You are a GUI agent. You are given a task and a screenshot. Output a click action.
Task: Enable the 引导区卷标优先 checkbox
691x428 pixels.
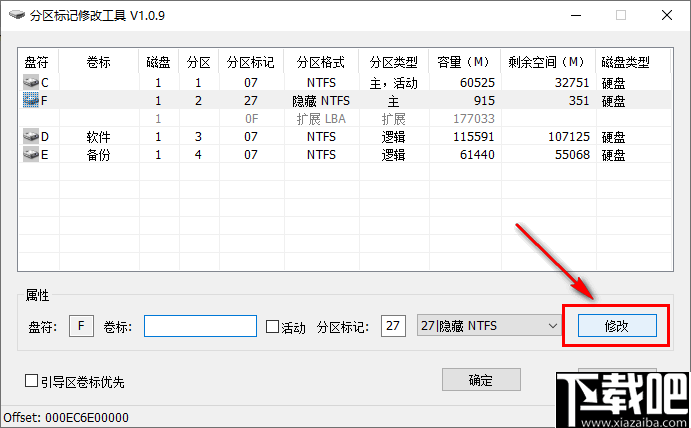(x=31, y=381)
